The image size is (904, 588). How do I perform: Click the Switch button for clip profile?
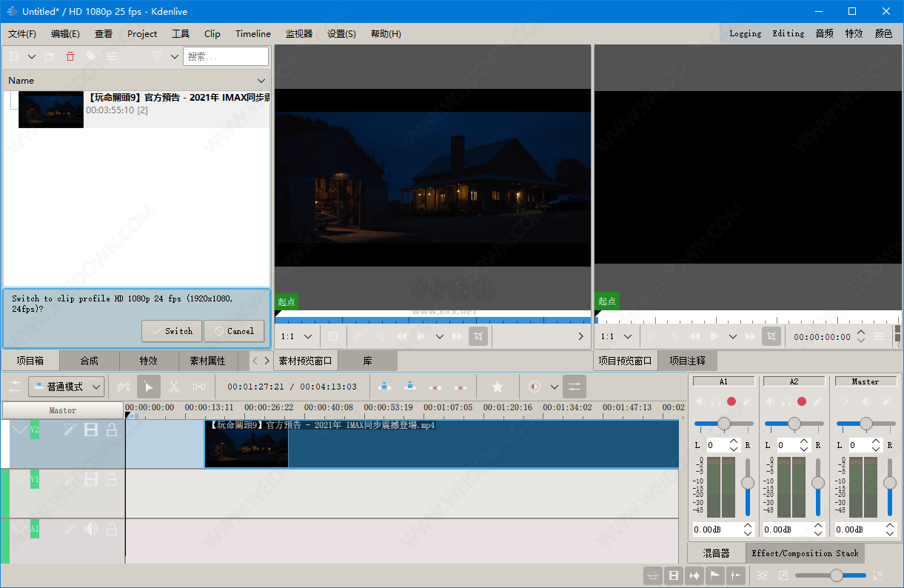[x=172, y=331]
